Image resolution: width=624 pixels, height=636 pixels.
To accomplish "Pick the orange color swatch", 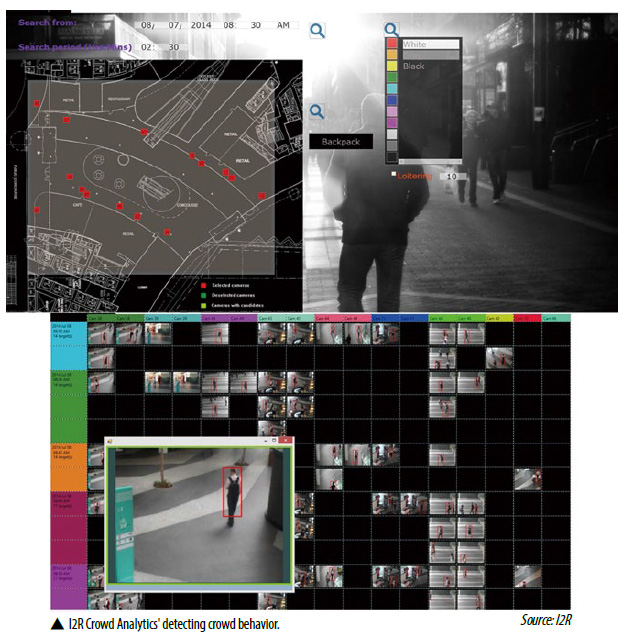I will point(392,54).
